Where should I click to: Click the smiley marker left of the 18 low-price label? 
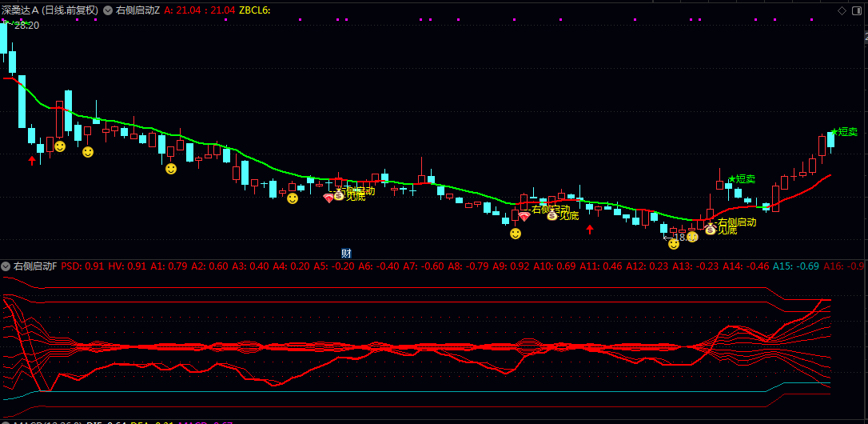coord(674,244)
